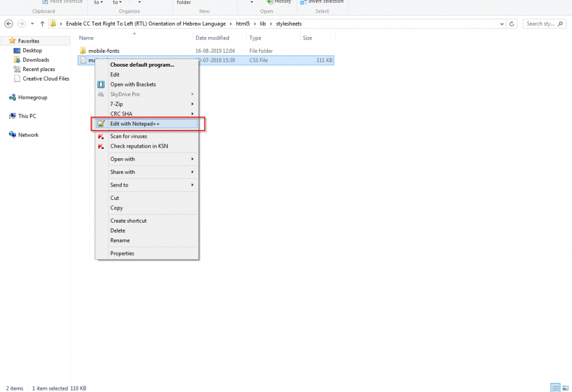Sort files by the Size column header
The width and height of the screenshot is (572, 392).
click(308, 38)
